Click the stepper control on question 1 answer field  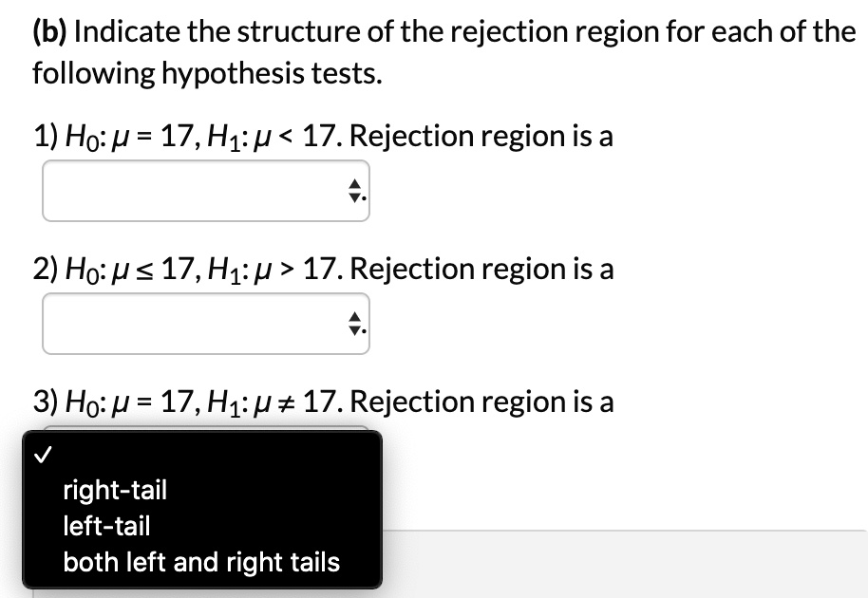click(x=353, y=190)
